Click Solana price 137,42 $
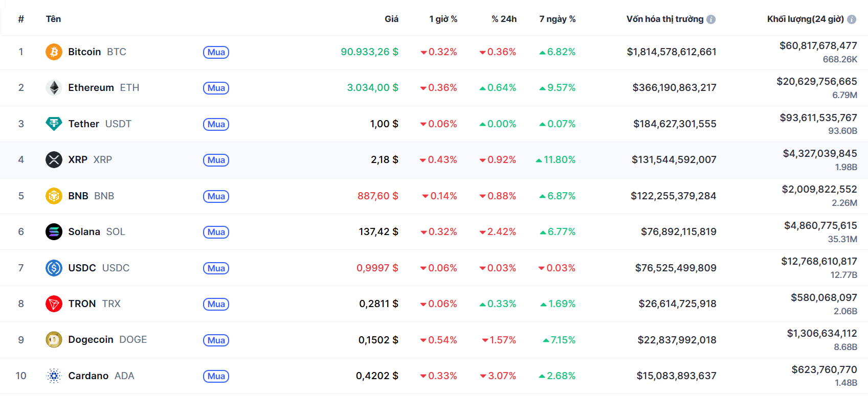The height and width of the screenshot is (396, 868). pyautogui.click(x=379, y=231)
